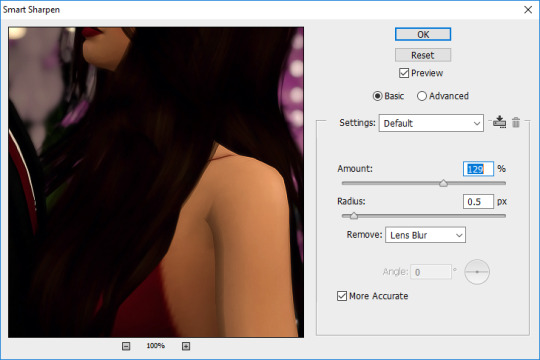Click the Radius slider handle
The image size is (540, 360).
(x=354, y=216)
